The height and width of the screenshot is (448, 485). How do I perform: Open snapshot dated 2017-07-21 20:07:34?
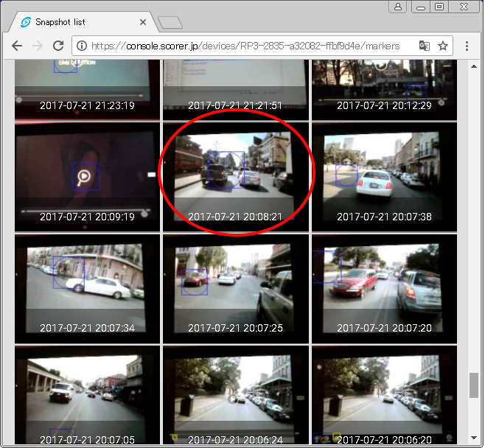click(x=87, y=289)
